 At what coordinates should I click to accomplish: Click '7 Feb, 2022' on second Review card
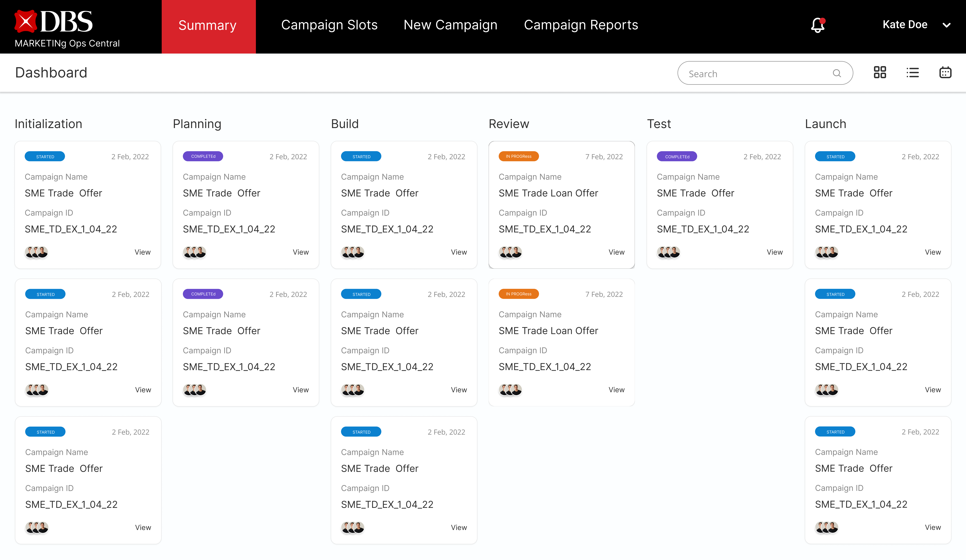pyautogui.click(x=604, y=294)
